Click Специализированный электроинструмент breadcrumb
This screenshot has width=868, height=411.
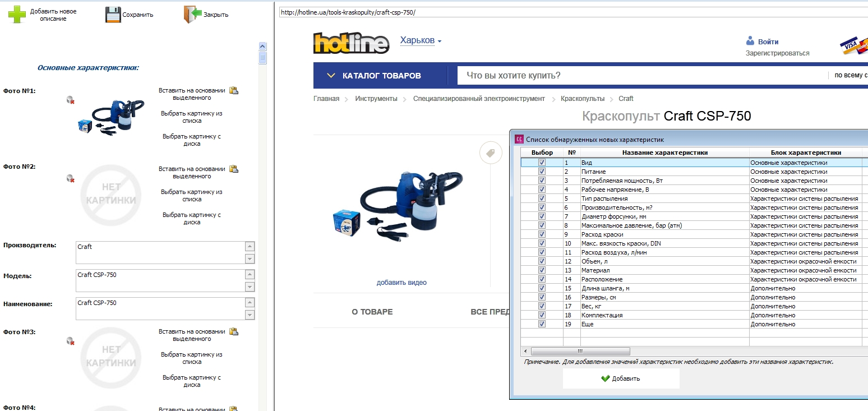479,99
